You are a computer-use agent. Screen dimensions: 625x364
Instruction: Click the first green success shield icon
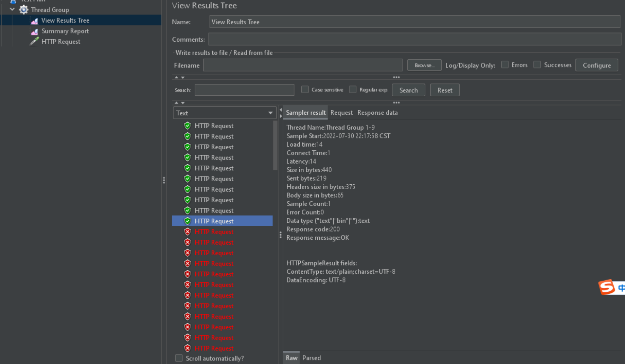tap(188, 126)
